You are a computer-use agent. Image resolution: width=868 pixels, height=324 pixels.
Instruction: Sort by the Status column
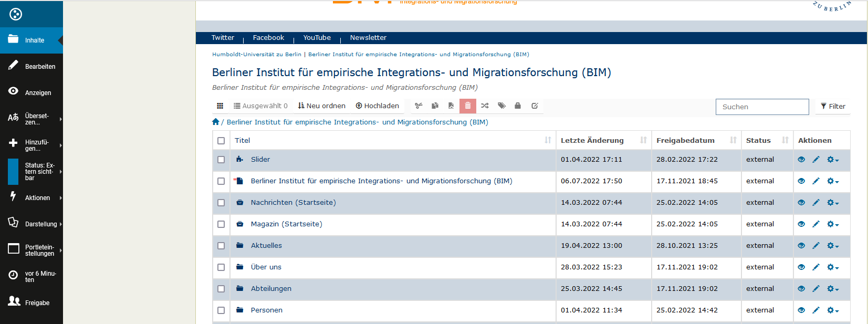[x=767, y=140]
